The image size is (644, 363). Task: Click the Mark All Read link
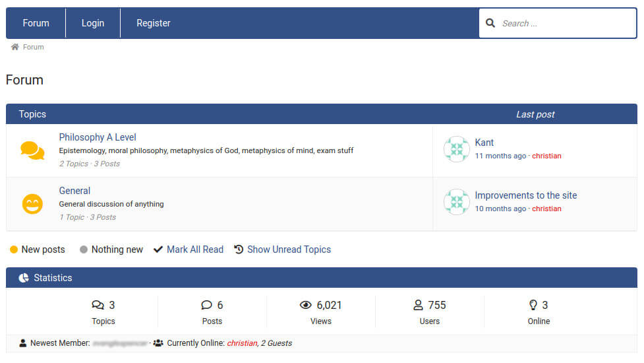(195, 249)
